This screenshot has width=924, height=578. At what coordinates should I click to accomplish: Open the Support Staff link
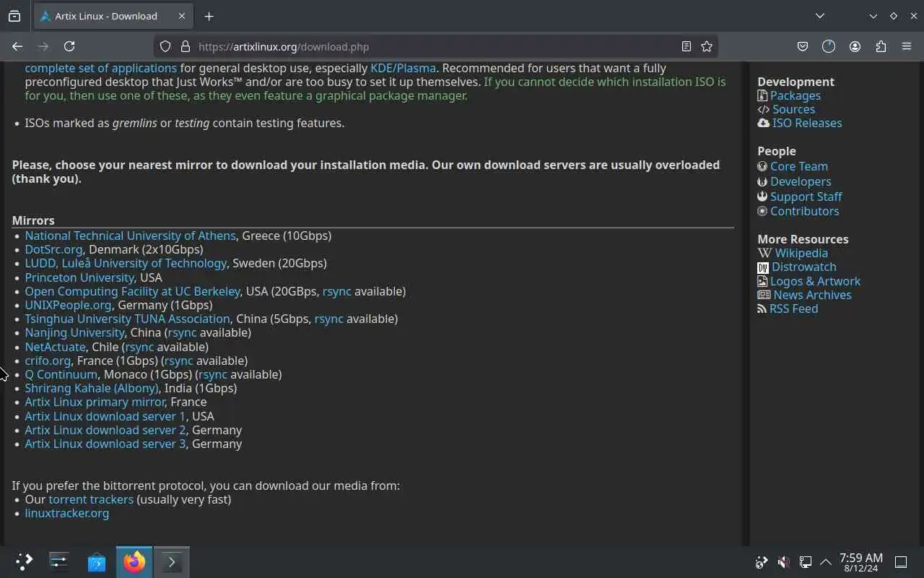(806, 197)
